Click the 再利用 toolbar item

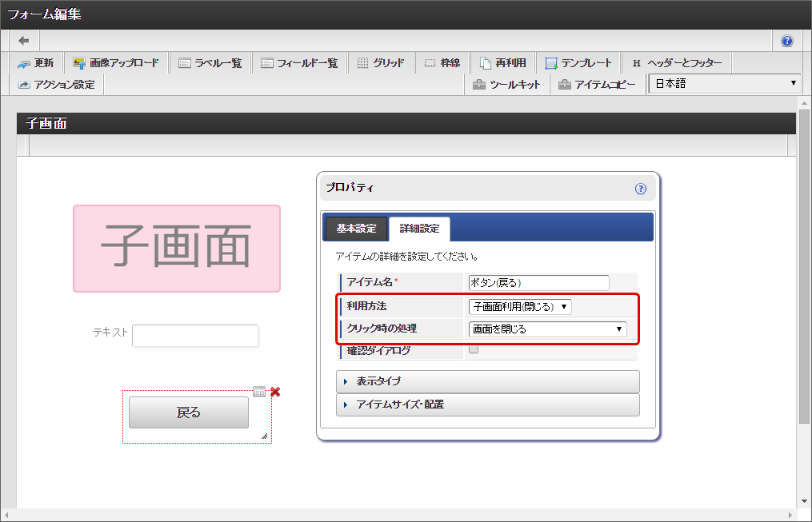(x=503, y=63)
